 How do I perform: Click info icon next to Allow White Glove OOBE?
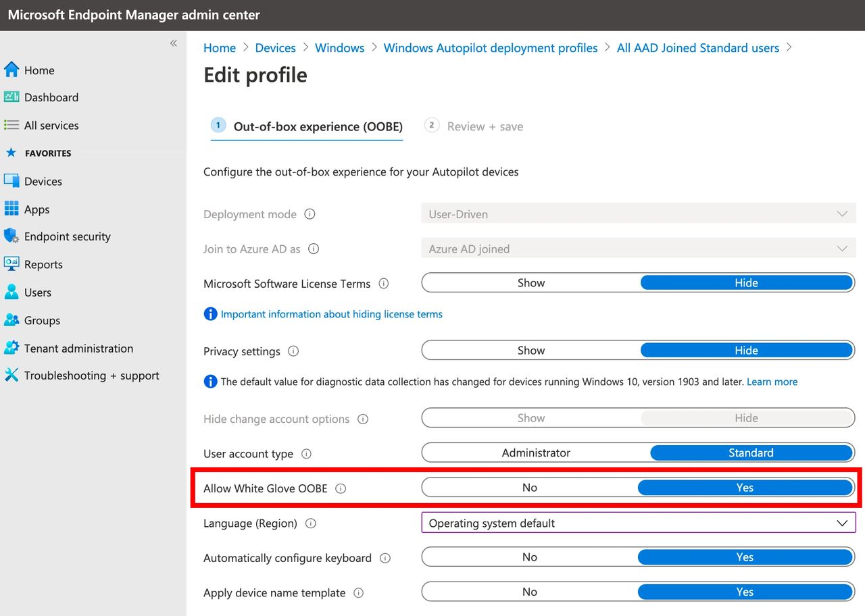[341, 488]
